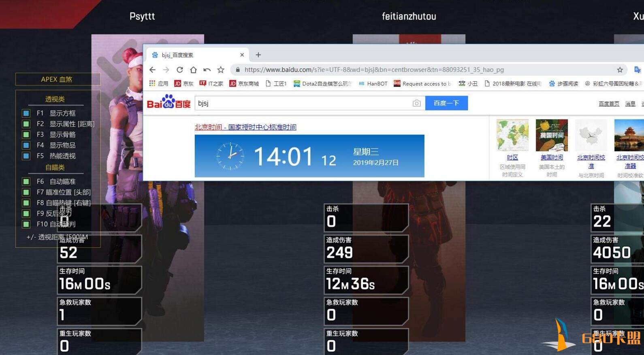Toggle the F6 自动瞄准 checkbox
The width and height of the screenshot is (644, 355).
click(26, 181)
